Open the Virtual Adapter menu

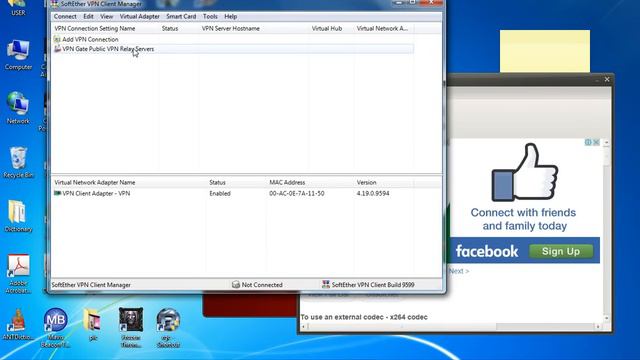139,16
